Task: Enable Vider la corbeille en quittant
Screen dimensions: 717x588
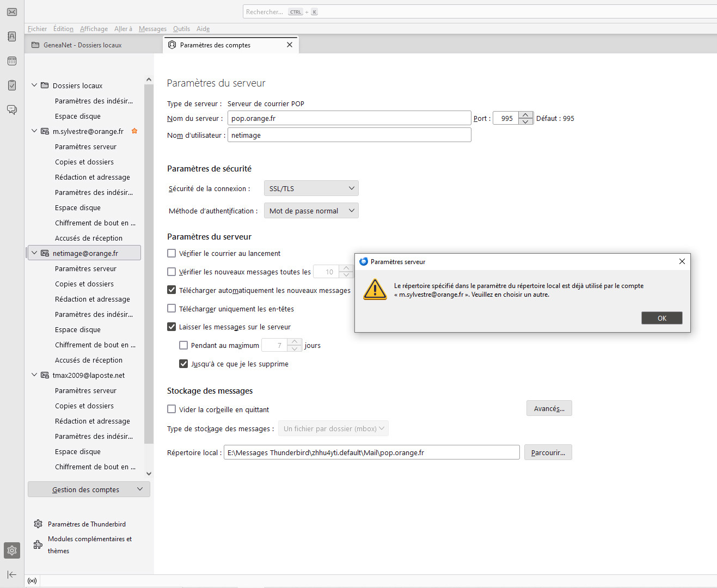Action: (x=171, y=409)
